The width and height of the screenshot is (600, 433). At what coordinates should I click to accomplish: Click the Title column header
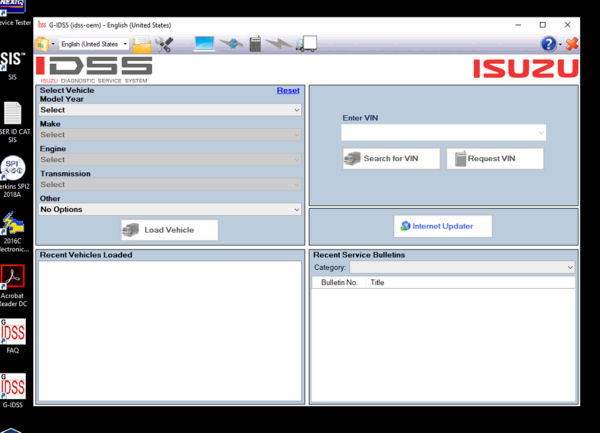click(x=377, y=282)
